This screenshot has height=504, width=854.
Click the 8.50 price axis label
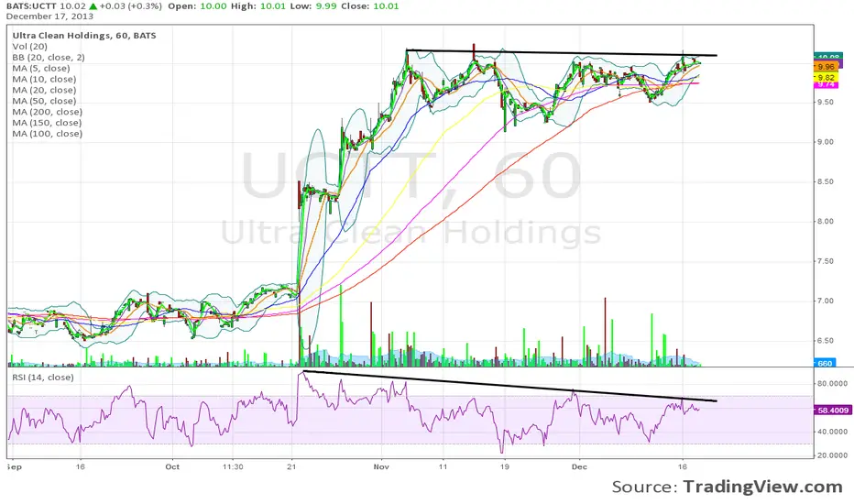825,181
